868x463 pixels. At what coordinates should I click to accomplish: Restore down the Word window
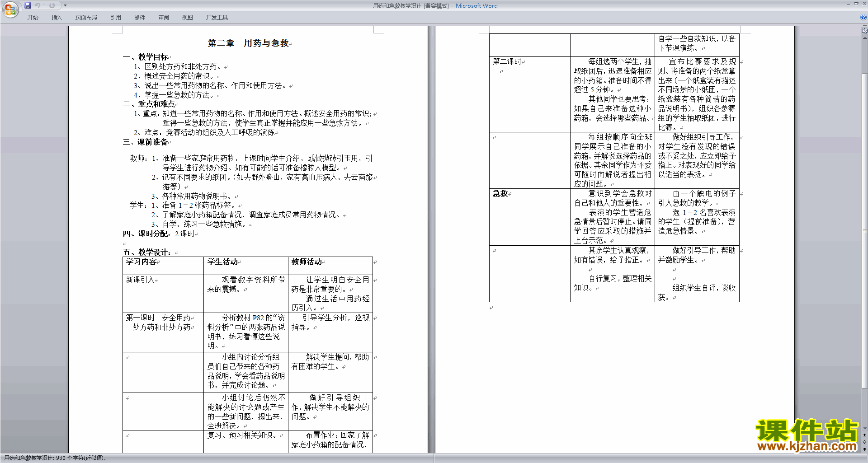click(x=856, y=4)
